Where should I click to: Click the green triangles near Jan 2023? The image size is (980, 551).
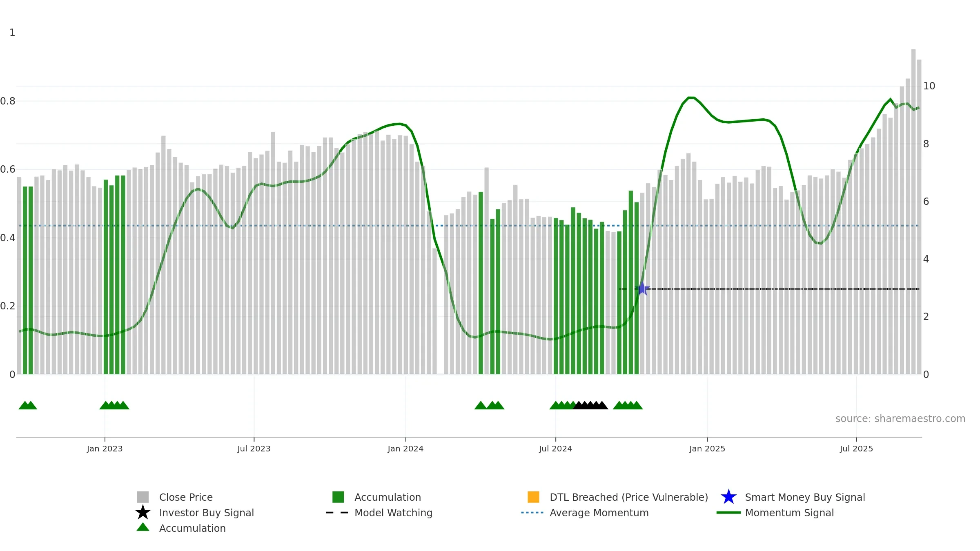tap(114, 405)
